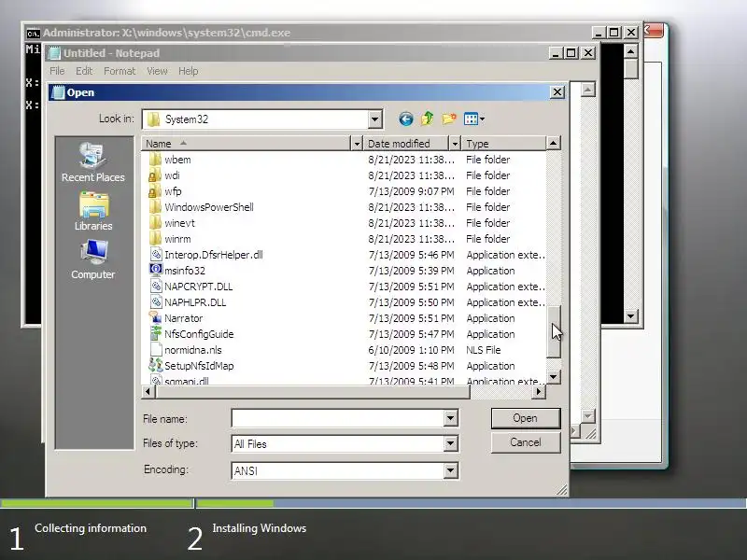Maximize the Untitled - Notepad window
The width and height of the screenshot is (747, 560).
[x=571, y=53]
